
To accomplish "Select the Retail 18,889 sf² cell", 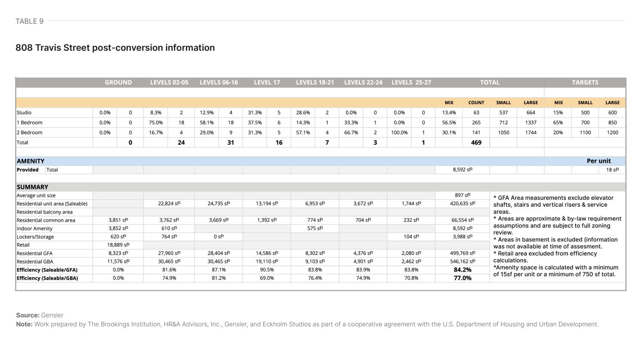I will click(x=118, y=245).
